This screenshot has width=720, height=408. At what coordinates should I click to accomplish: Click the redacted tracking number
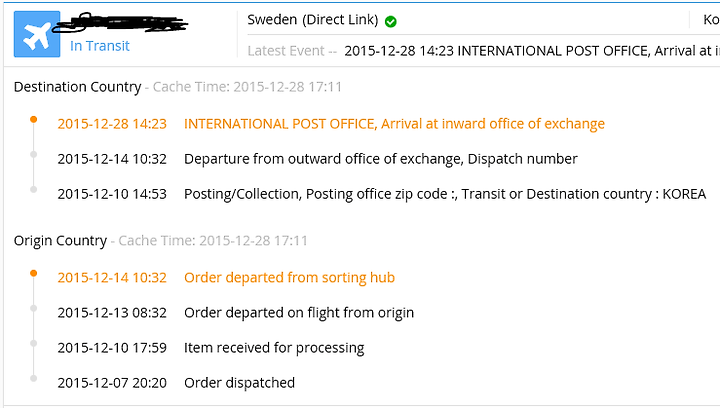120,23
